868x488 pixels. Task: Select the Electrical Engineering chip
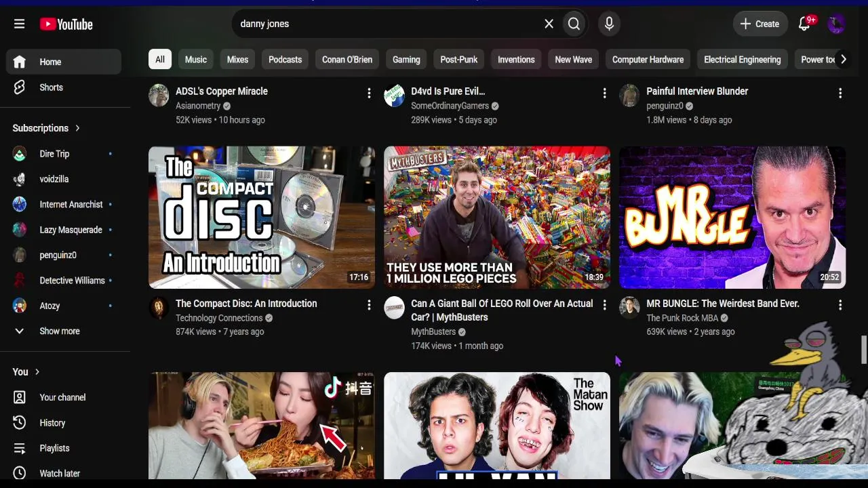pyautogui.click(x=743, y=60)
